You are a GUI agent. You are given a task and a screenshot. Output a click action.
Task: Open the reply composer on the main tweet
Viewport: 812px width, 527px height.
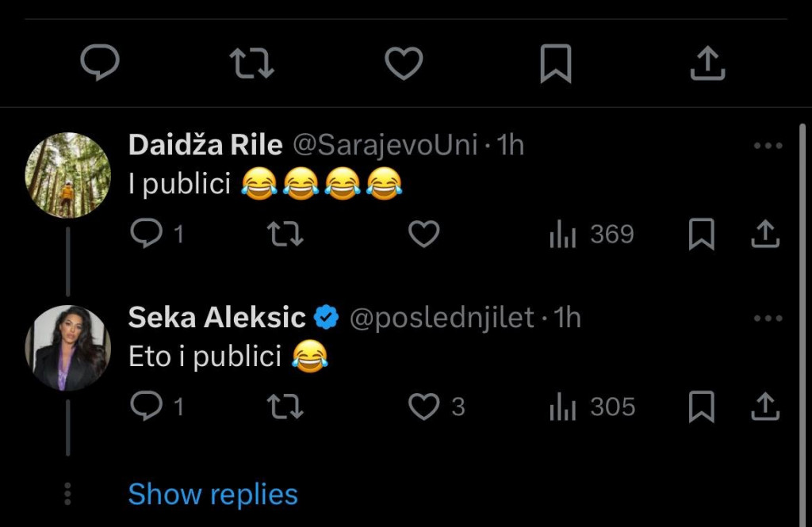tap(101, 62)
